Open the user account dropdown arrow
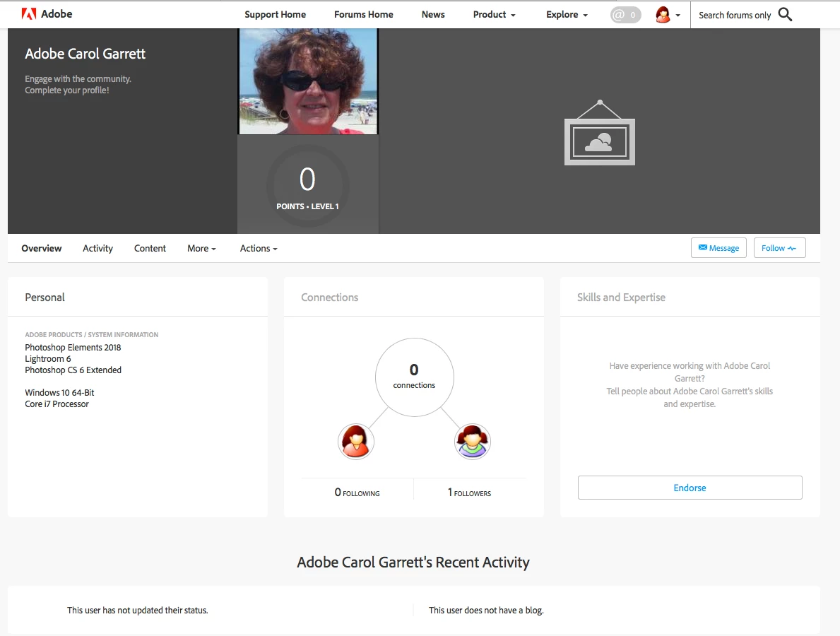This screenshot has width=840, height=636. [x=678, y=16]
